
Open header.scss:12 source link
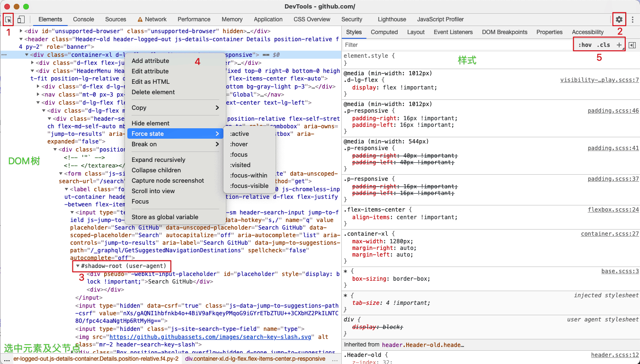click(x=615, y=355)
